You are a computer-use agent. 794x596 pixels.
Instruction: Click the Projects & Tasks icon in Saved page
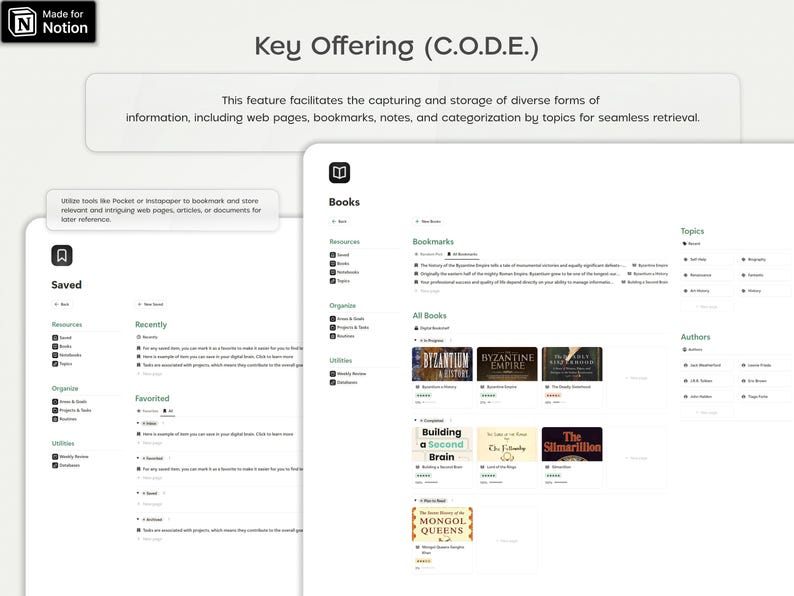(x=55, y=410)
